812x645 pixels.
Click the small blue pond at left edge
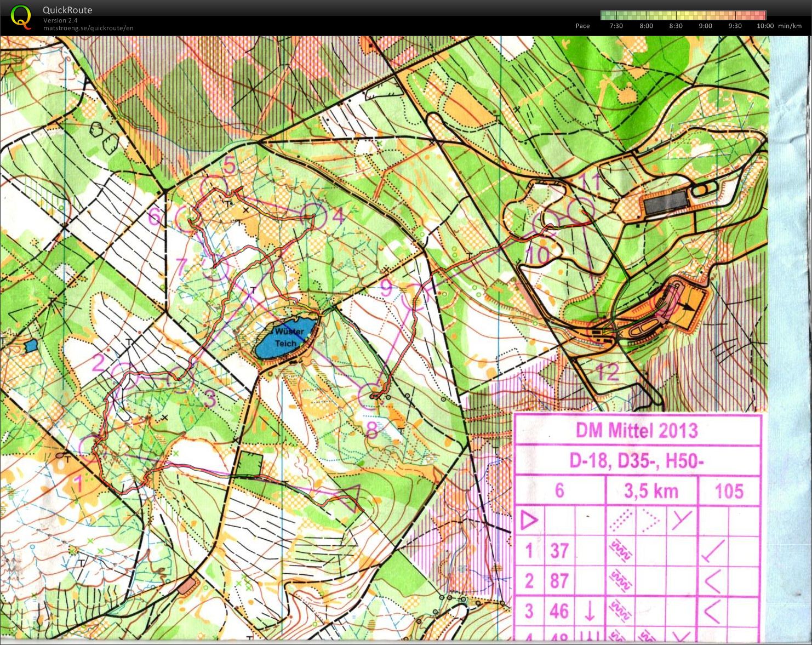tap(31, 346)
